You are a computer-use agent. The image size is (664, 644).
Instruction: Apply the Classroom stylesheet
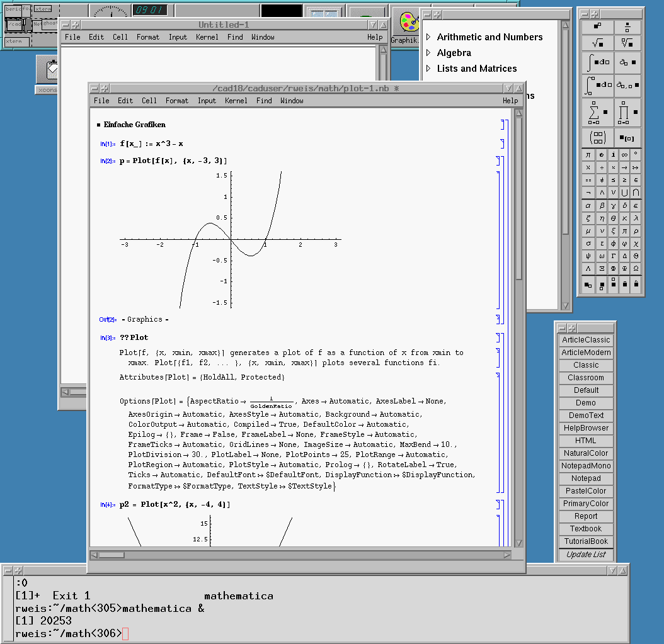click(x=586, y=378)
